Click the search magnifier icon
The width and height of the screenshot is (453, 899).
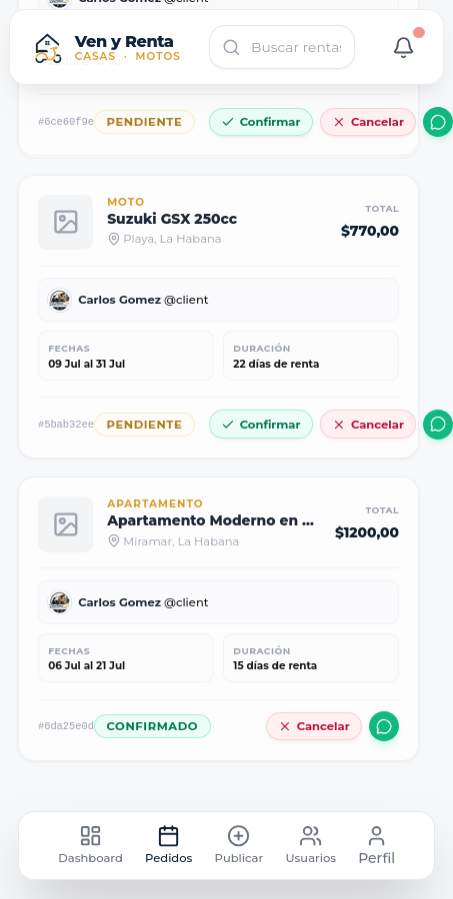click(231, 47)
